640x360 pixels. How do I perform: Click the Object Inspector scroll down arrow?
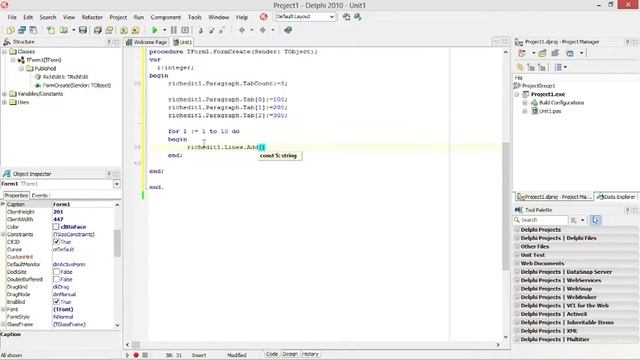(118, 325)
